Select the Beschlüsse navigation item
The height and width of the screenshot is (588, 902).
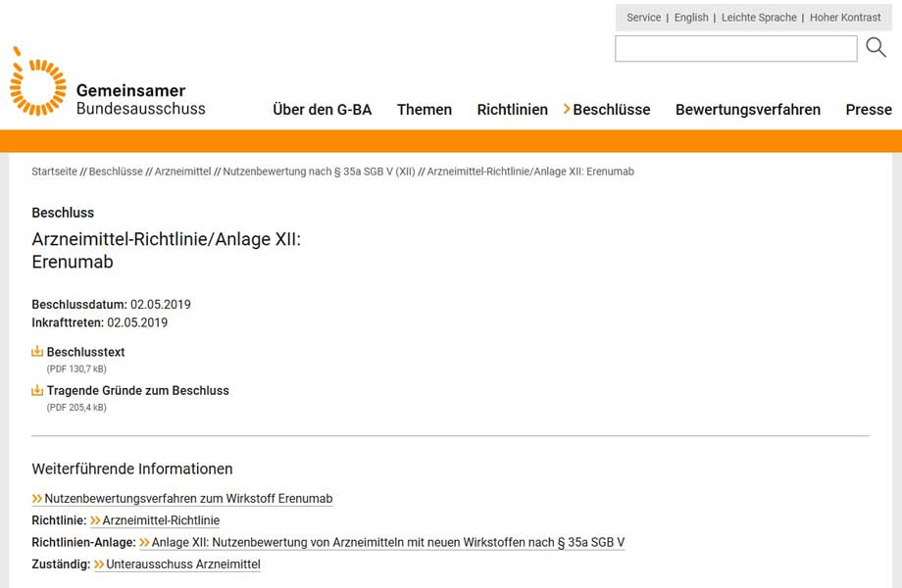[611, 110]
